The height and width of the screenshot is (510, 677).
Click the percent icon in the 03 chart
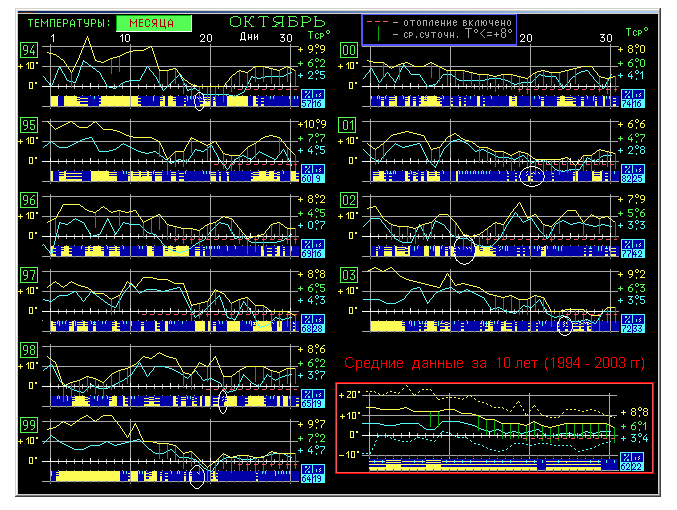pos(627,319)
